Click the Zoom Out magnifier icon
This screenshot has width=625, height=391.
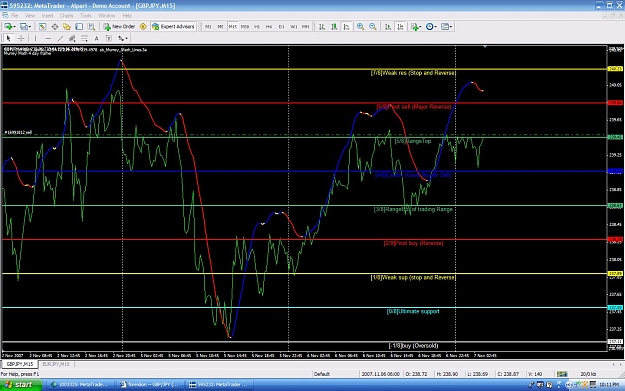pyautogui.click(x=373, y=27)
